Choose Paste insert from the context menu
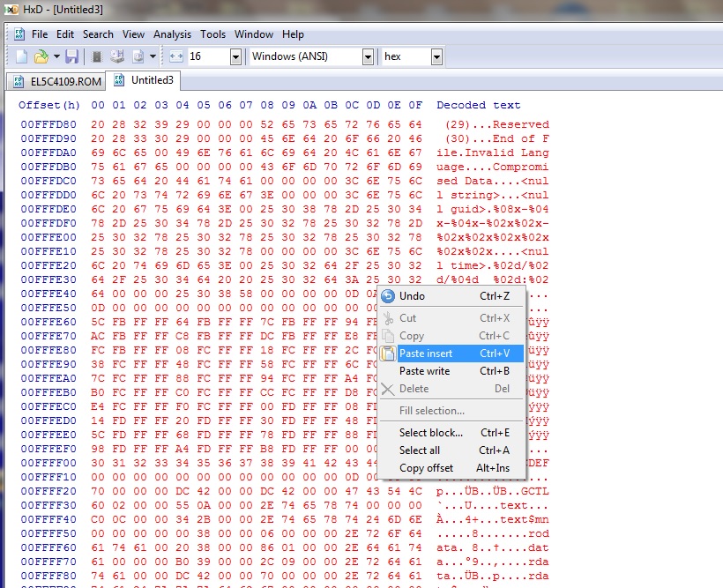This screenshot has width=723, height=588. pos(451,354)
